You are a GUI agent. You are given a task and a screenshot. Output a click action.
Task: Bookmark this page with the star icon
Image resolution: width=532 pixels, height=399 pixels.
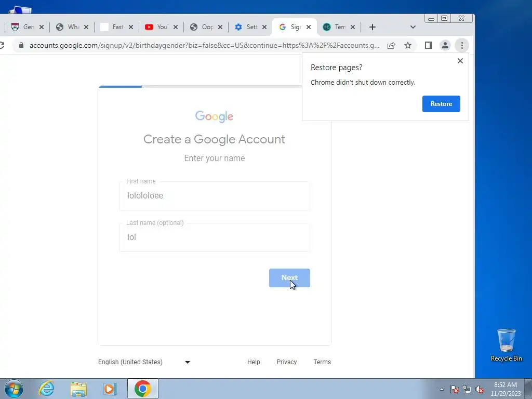tap(408, 45)
